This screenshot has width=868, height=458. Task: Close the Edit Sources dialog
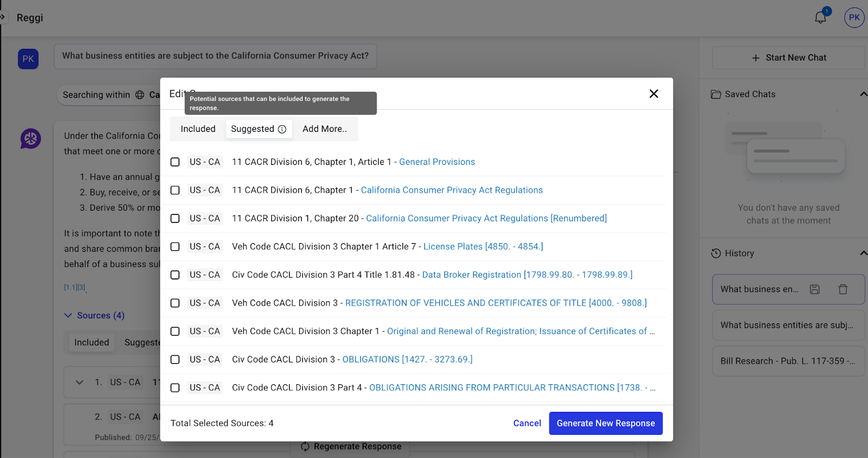654,94
